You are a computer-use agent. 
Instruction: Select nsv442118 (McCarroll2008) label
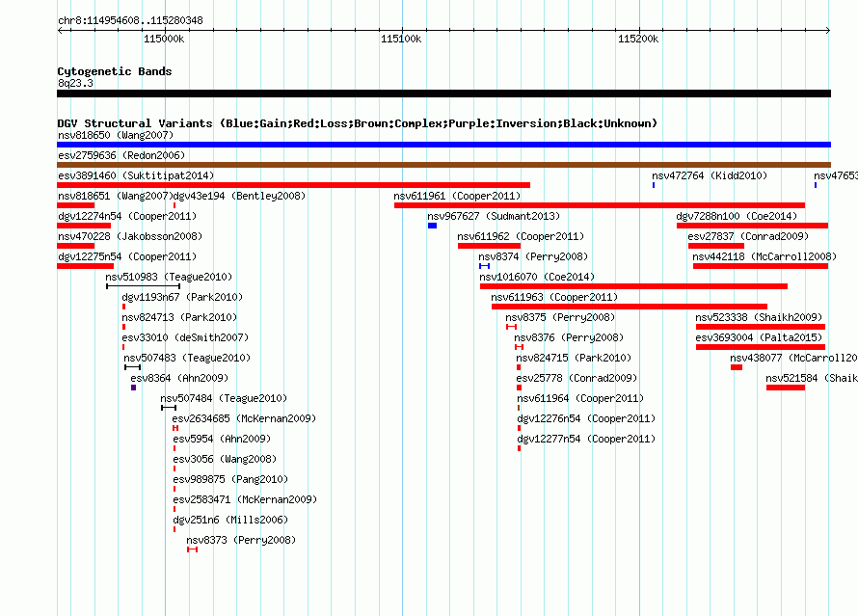pos(764,256)
